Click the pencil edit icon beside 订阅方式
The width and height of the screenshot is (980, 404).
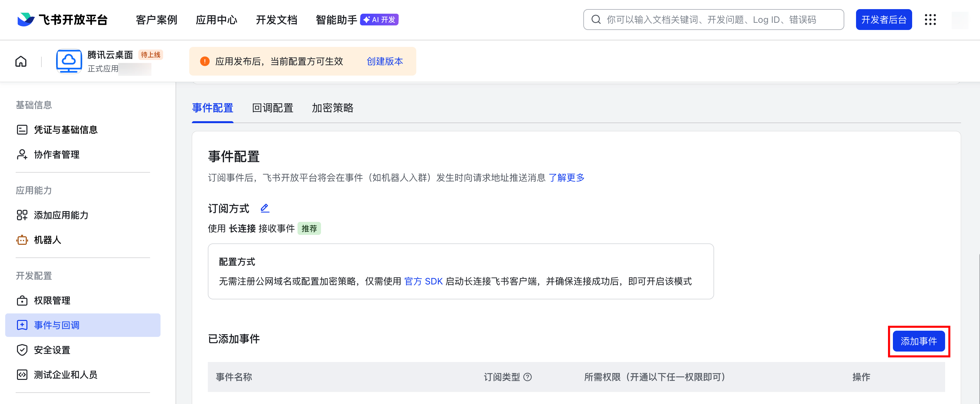[x=265, y=208]
